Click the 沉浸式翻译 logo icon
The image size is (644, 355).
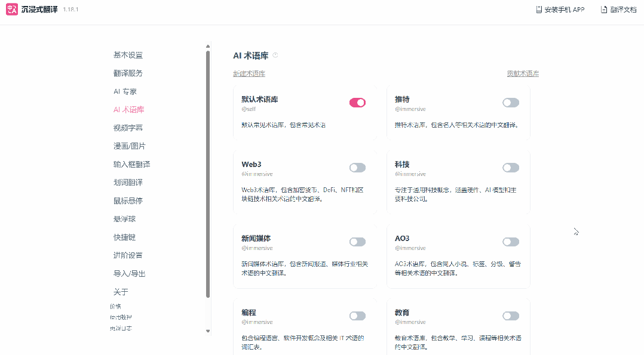coord(12,9)
